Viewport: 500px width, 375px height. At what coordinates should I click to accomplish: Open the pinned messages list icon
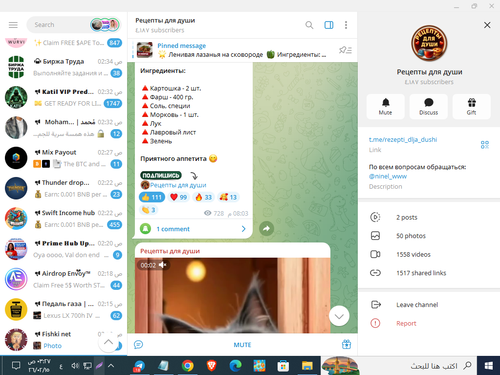pos(345,50)
